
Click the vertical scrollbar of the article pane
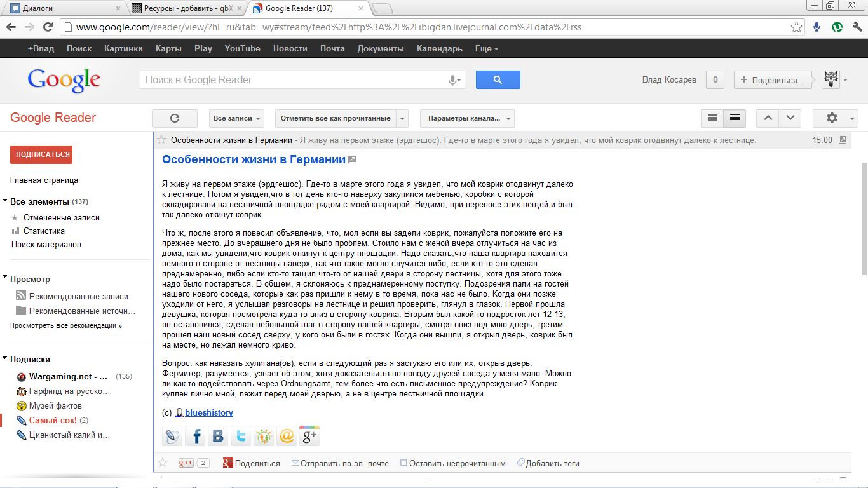[x=864, y=219]
